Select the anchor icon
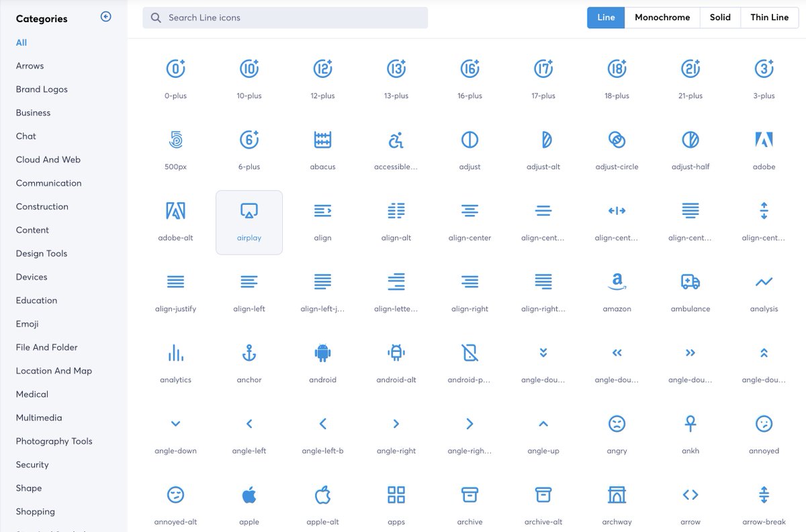The width and height of the screenshot is (806, 532). (249, 353)
